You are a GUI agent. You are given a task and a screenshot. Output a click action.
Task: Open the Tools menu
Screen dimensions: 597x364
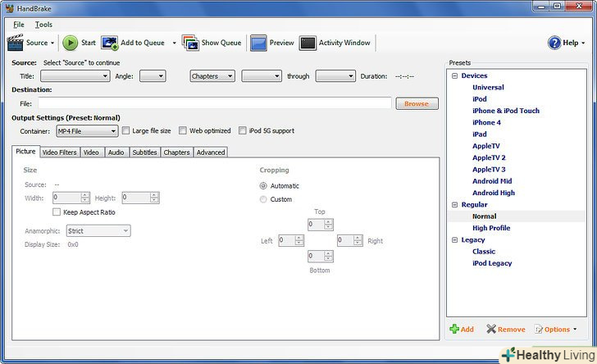(43, 25)
